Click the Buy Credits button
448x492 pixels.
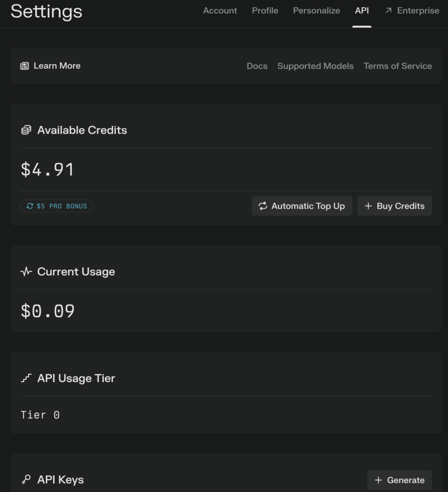coord(395,206)
